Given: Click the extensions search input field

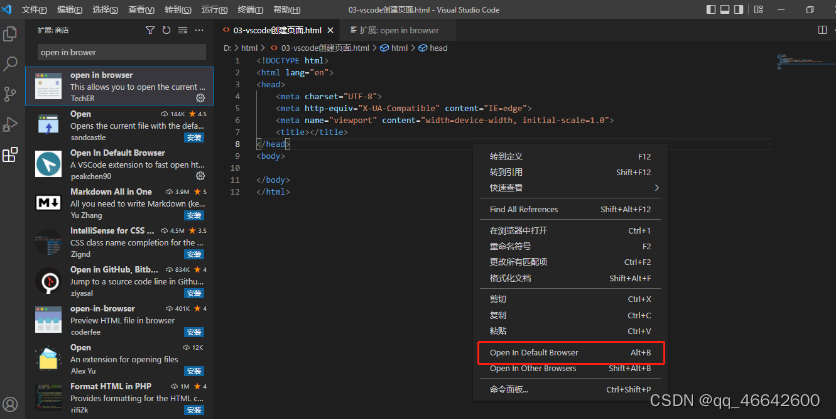Looking at the screenshot, I should [x=122, y=52].
